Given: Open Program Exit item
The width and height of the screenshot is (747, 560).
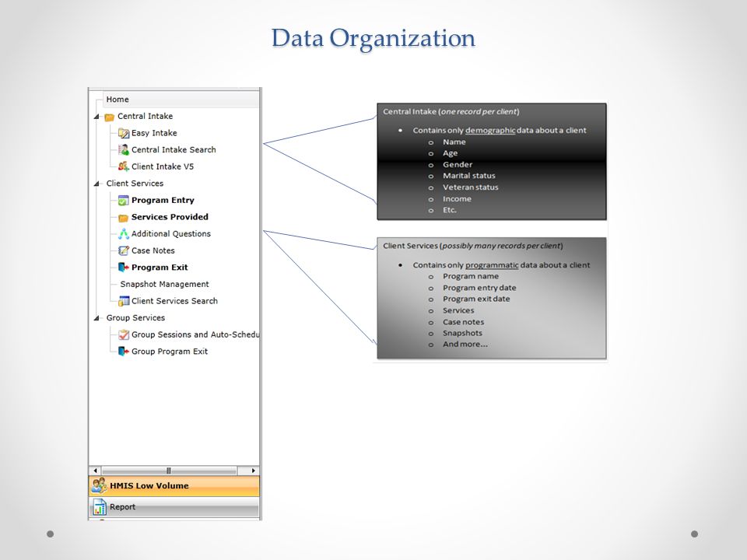Looking at the screenshot, I should coord(160,267).
